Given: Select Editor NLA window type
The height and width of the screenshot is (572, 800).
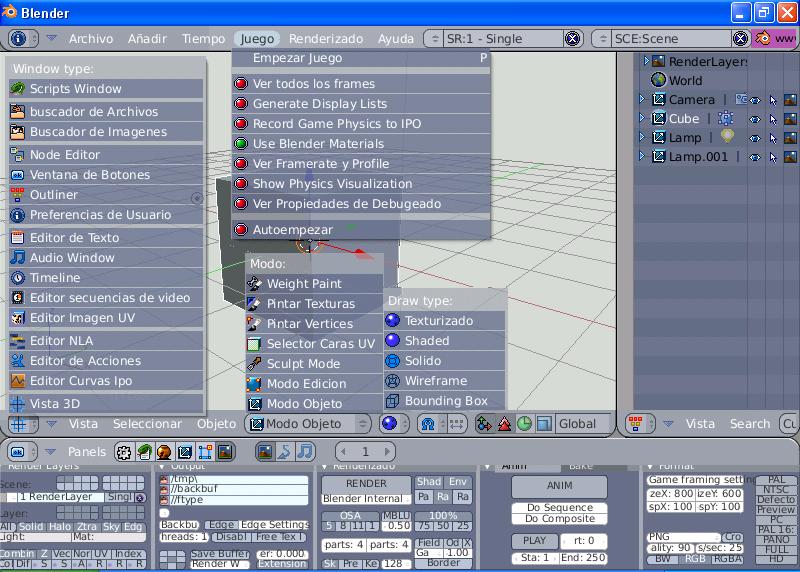Looking at the screenshot, I should [106, 341].
